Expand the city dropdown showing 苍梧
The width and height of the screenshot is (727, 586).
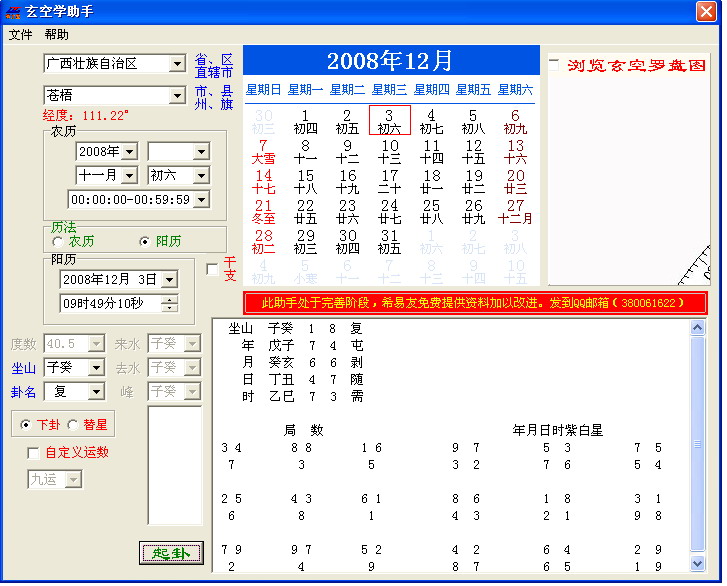[178, 96]
